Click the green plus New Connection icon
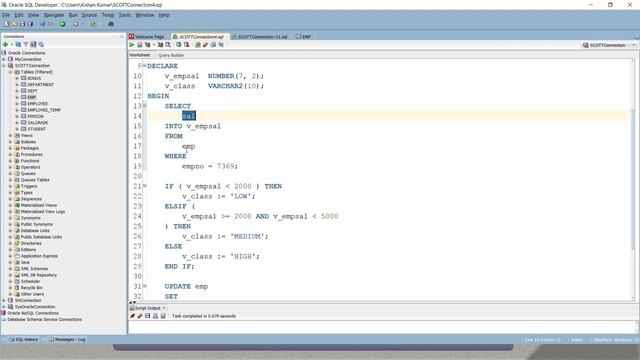Viewport: 640px width, 360px height. 6,44
